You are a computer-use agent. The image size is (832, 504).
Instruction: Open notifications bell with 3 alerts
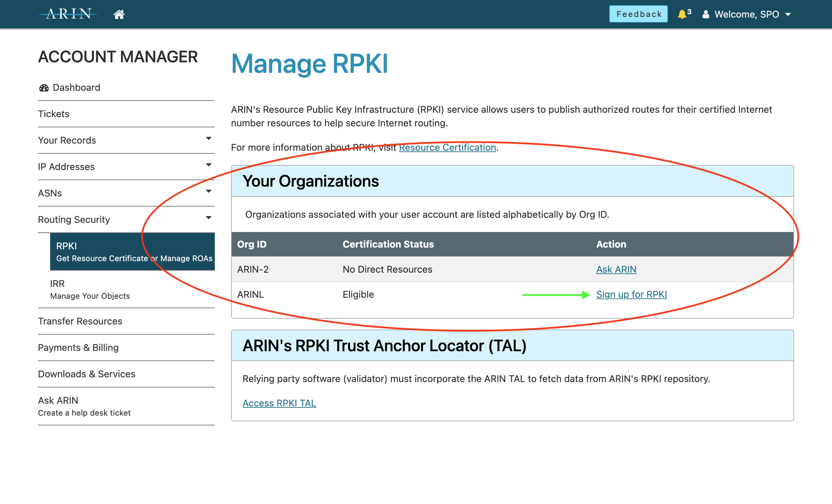tap(684, 14)
